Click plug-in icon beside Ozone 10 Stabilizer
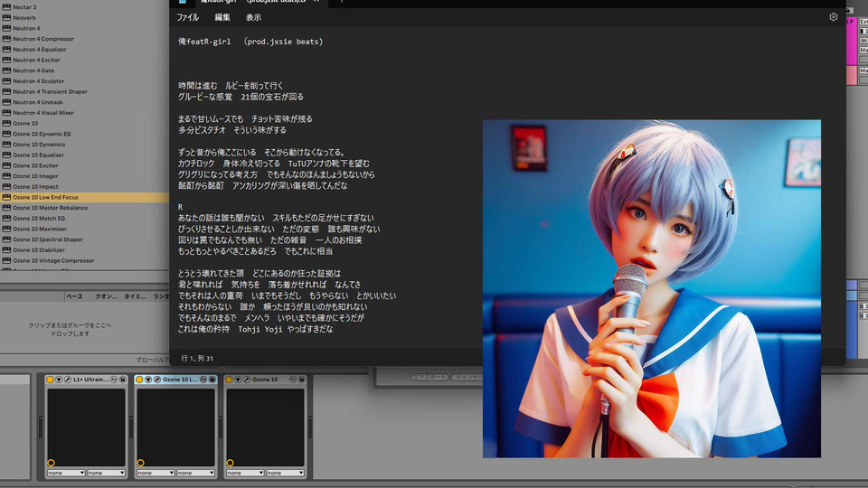Viewport: 868px width, 488px height. (6, 249)
